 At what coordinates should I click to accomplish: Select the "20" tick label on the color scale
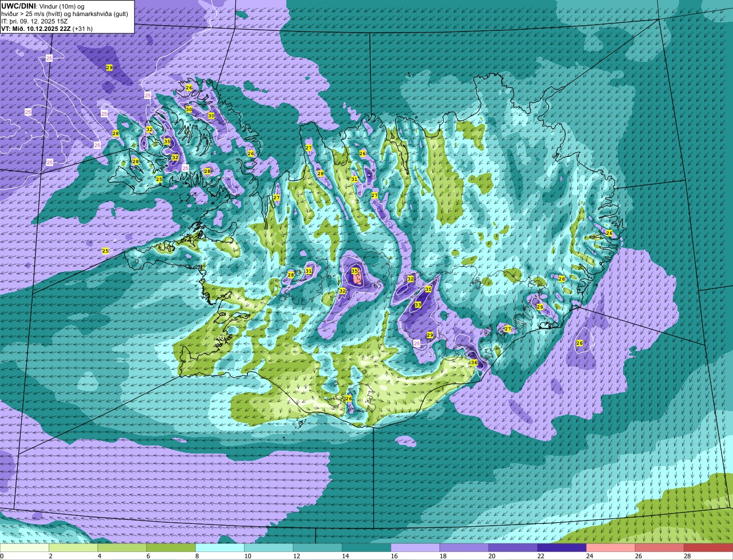(x=491, y=556)
